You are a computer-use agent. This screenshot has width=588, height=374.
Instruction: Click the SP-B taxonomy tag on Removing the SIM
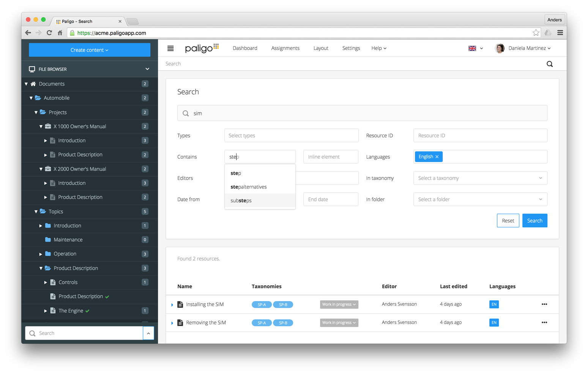point(283,323)
